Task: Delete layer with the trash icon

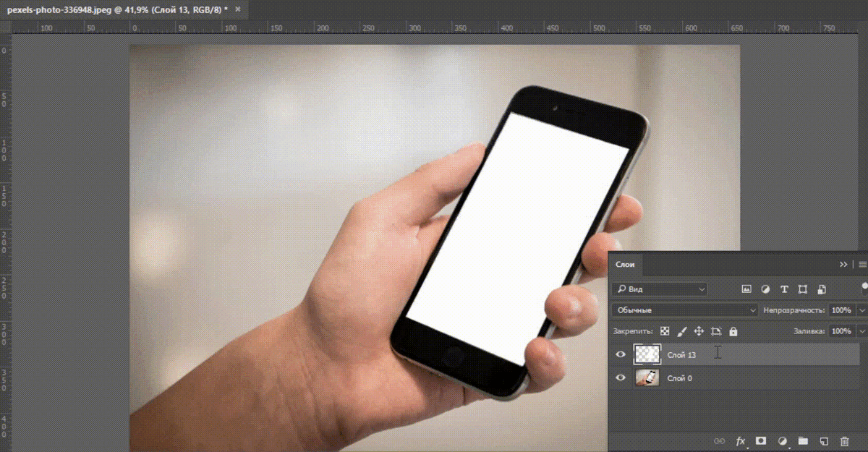Action: pyautogui.click(x=844, y=440)
